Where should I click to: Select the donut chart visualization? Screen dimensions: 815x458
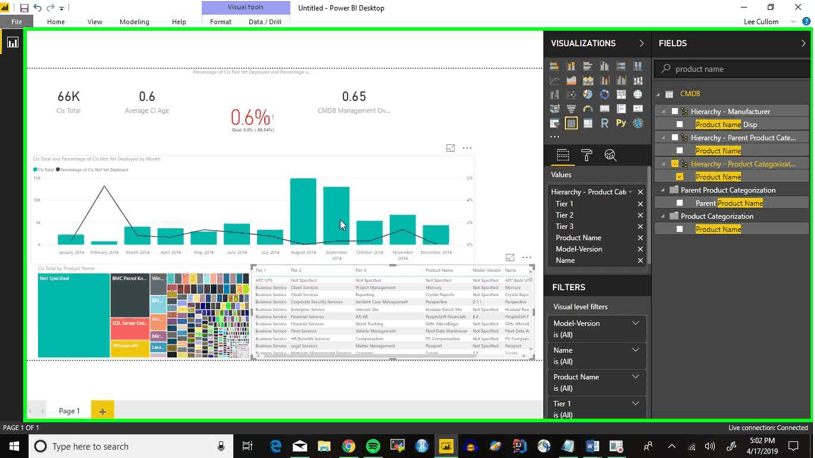(604, 95)
